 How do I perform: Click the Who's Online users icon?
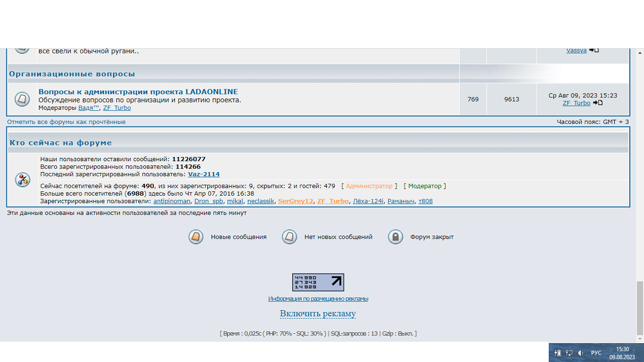pyautogui.click(x=23, y=180)
